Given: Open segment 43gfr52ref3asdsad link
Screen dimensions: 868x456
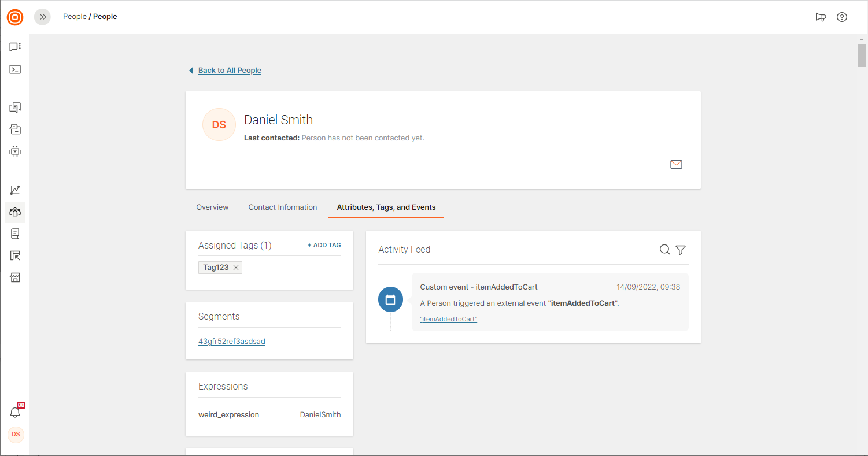Looking at the screenshot, I should tap(231, 342).
